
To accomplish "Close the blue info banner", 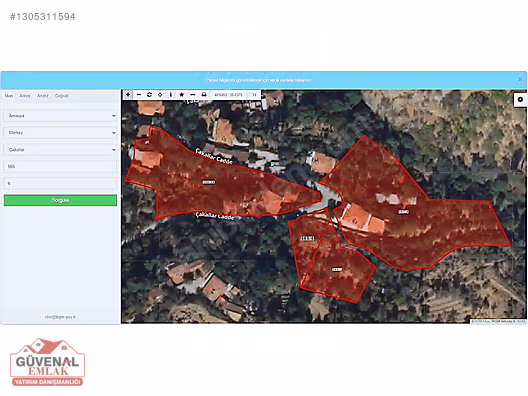I will pos(520,79).
